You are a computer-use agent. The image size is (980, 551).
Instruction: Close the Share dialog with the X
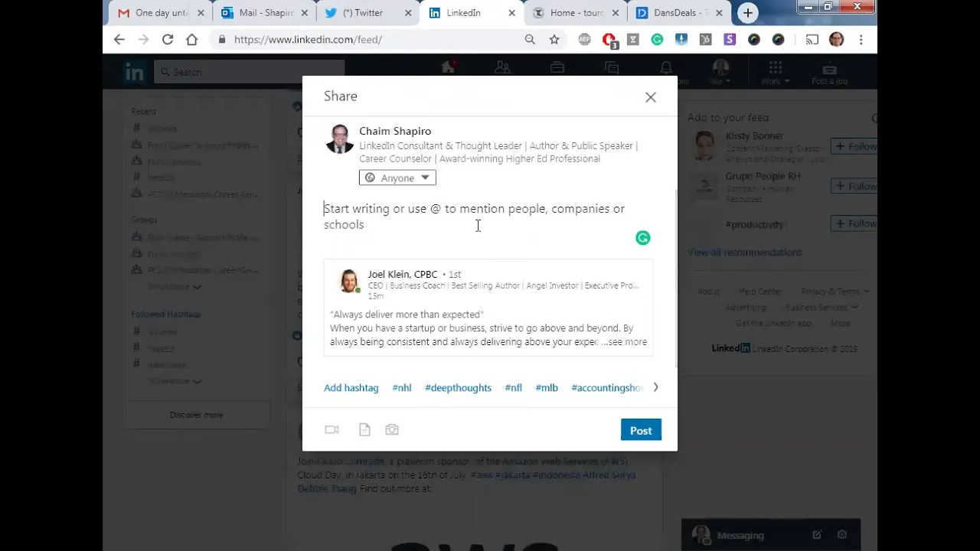pos(651,97)
